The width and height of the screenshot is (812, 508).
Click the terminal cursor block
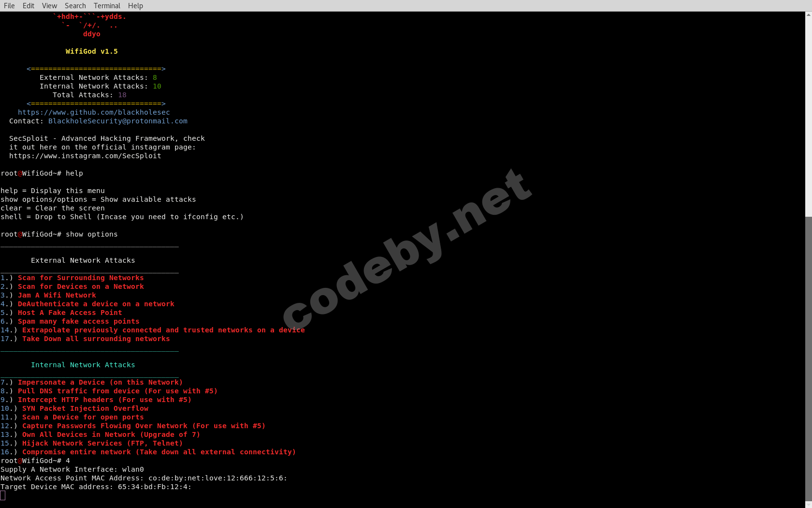click(3, 495)
